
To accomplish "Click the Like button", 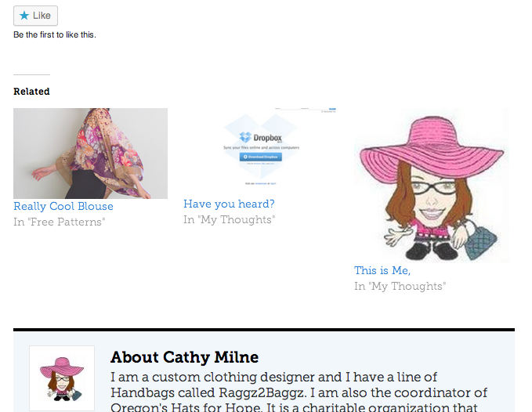I will tap(35, 16).
